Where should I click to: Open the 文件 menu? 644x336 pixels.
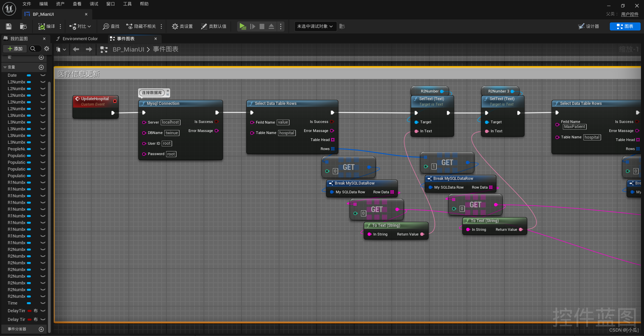pyautogui.click(x=27, y=4)
